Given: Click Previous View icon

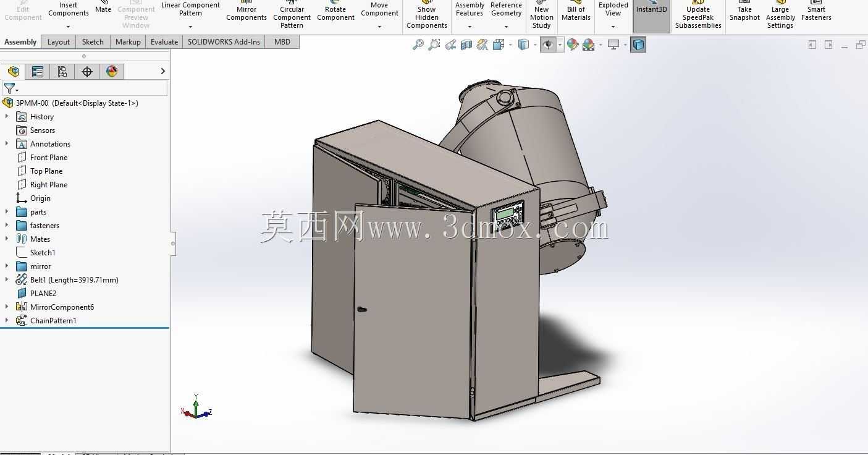Looking at the screenshot, I should point(450,45).
